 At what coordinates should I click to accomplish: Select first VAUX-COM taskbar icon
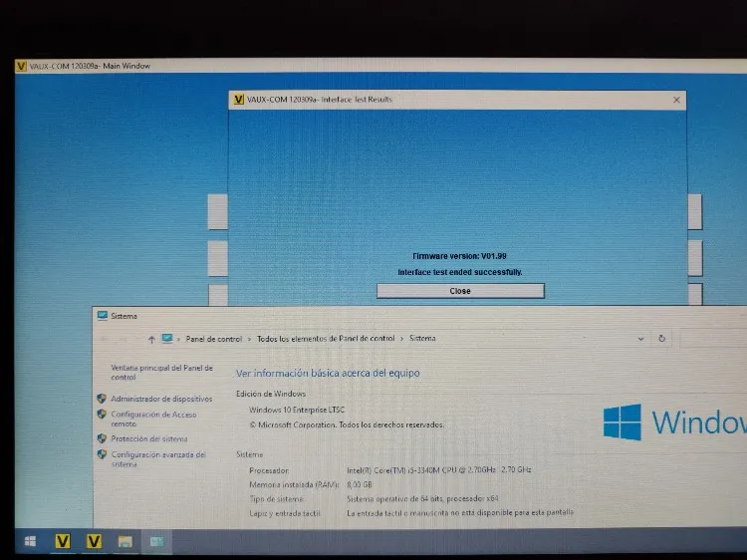click(x=63, y=541)
